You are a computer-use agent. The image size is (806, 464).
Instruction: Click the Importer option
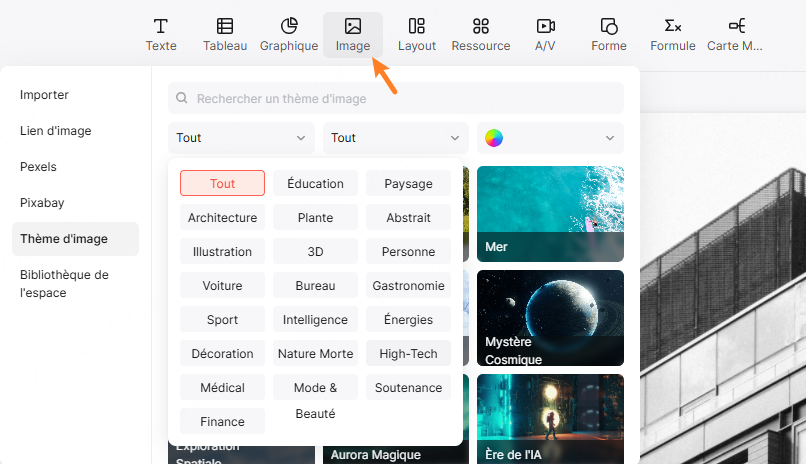click(44, 95)
